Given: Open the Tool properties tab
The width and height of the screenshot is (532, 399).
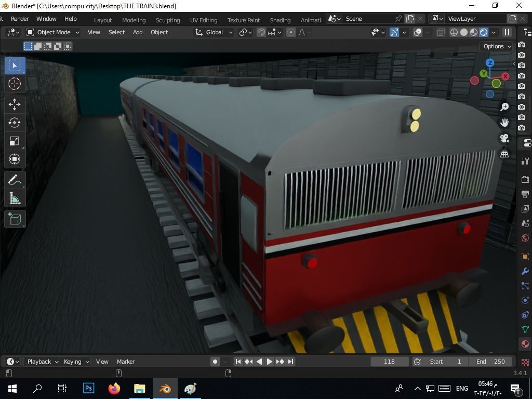Looking at the screenshot, I should pos(525,161).
